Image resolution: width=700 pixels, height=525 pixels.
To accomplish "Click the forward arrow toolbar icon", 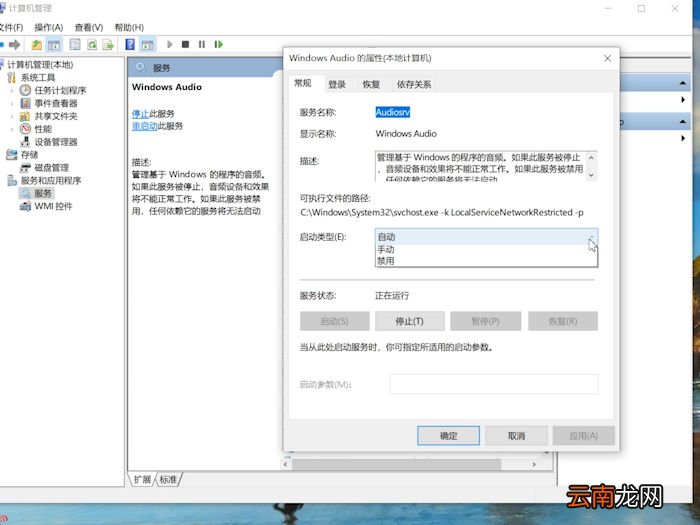I will tap(14, 45).
